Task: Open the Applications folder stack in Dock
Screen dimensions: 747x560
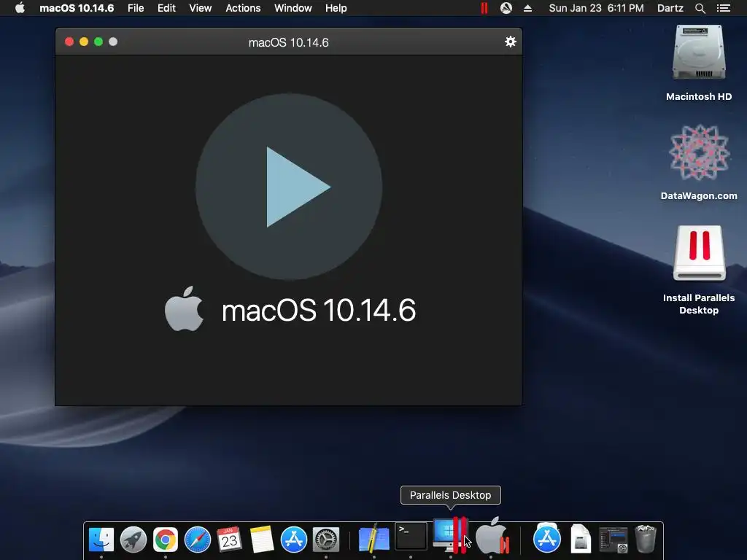Action: pyautogui.click(x=547, y=538)
